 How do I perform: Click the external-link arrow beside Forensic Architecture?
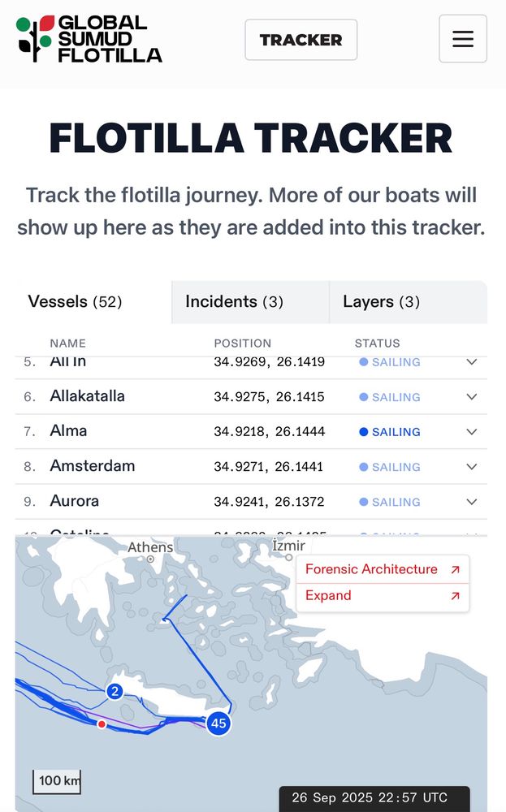tap(456, 568)
